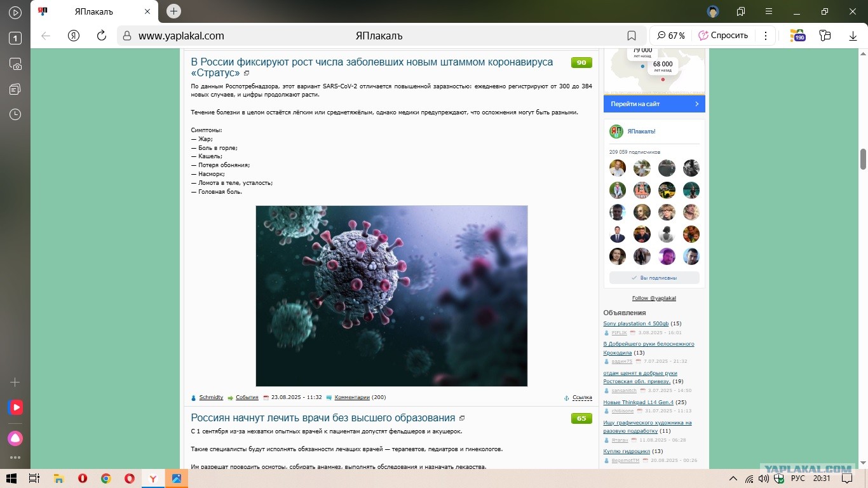Launch the Alice assistant sidebar icon
The height and width of the screenshot is (488, 868).
point(15,438)
